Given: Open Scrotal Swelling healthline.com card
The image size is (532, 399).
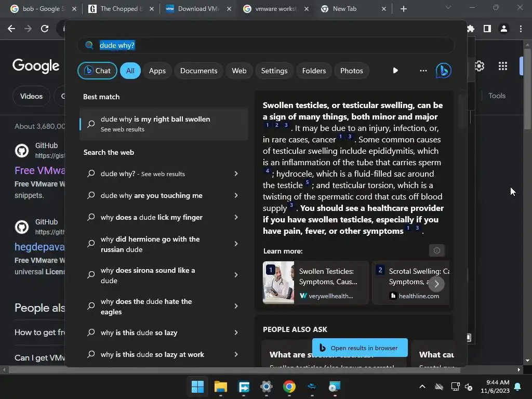Looking at the screenshot, I should click(410, 283).
